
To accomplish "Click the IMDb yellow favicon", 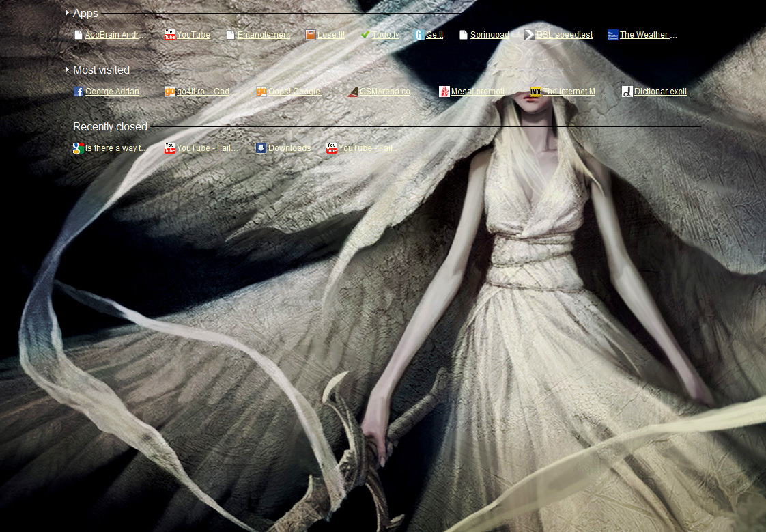I will tap(535, 92).
